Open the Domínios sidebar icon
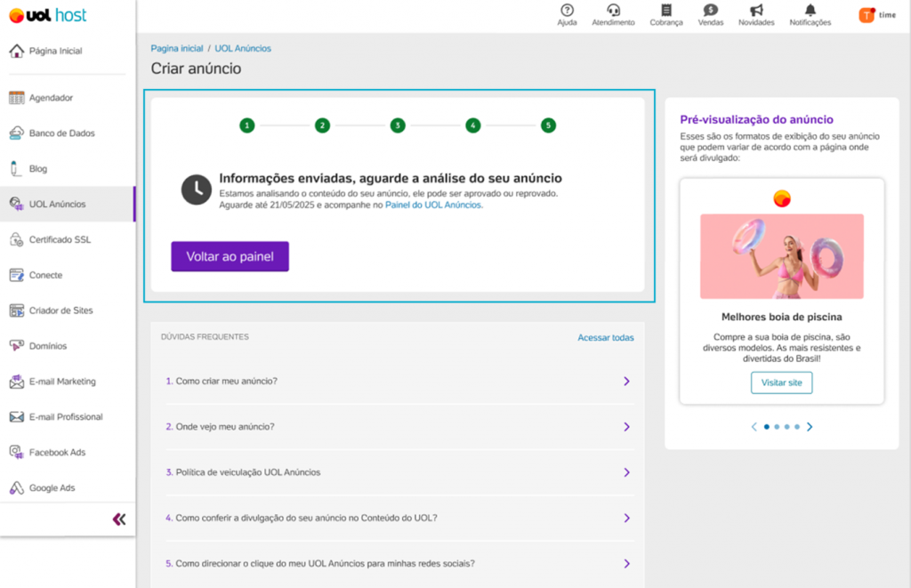 16,346
